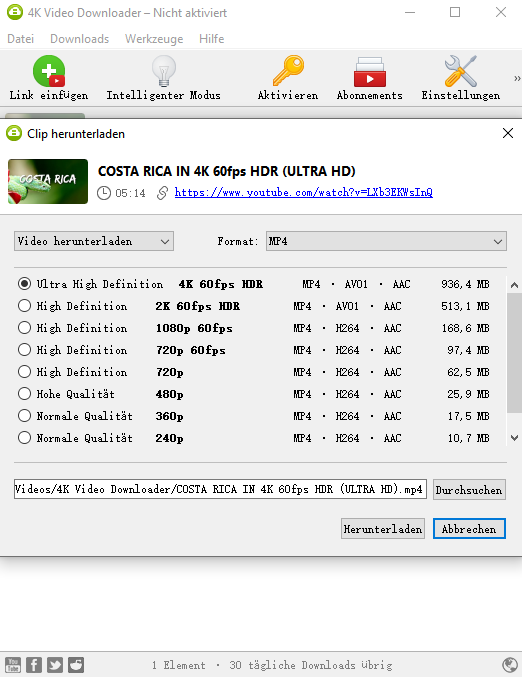Open the YouTube video URL link
Viewport: 522px width, 677px height.
click(x=304, y=193)
